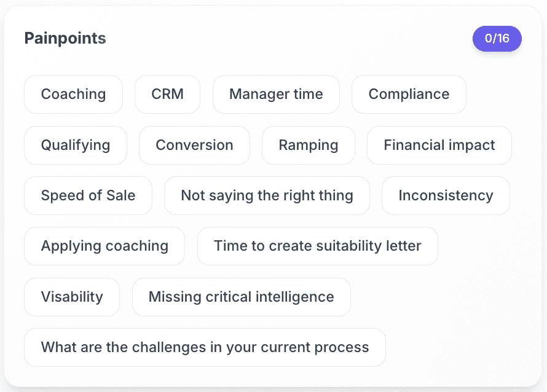
Task: Click the word letter in suitability chip
Action: pos(403,246)
